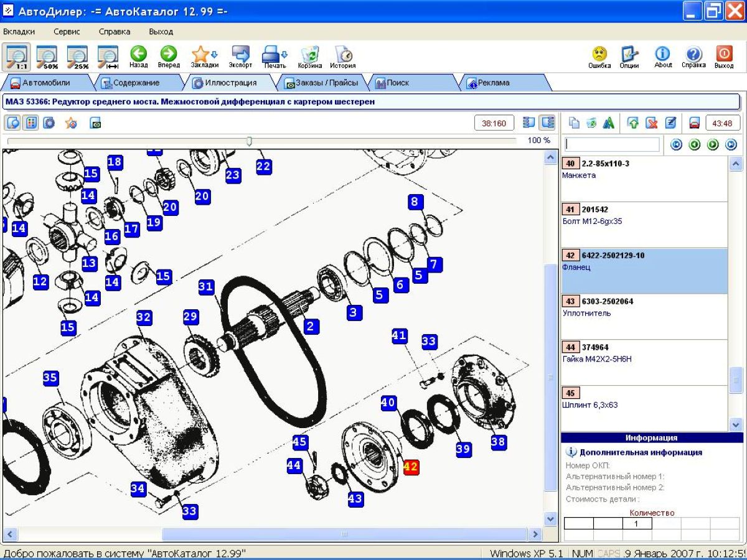Screen dimensions: 747x560
Task: Click the Экспорт export icon
Action: coord(240,57)
